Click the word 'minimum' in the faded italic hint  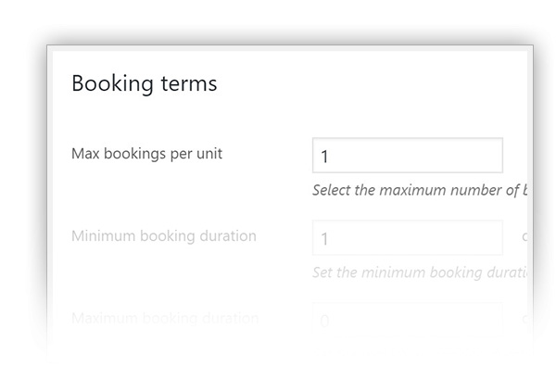click(x=393, y=272)
